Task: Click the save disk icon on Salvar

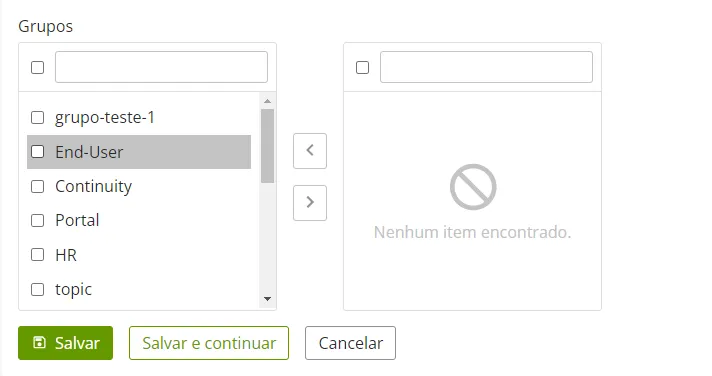Action: point(40,342)
